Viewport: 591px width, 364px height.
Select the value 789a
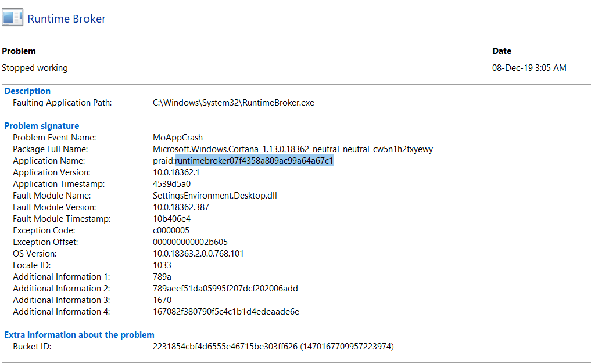click(x=162, y=277)
